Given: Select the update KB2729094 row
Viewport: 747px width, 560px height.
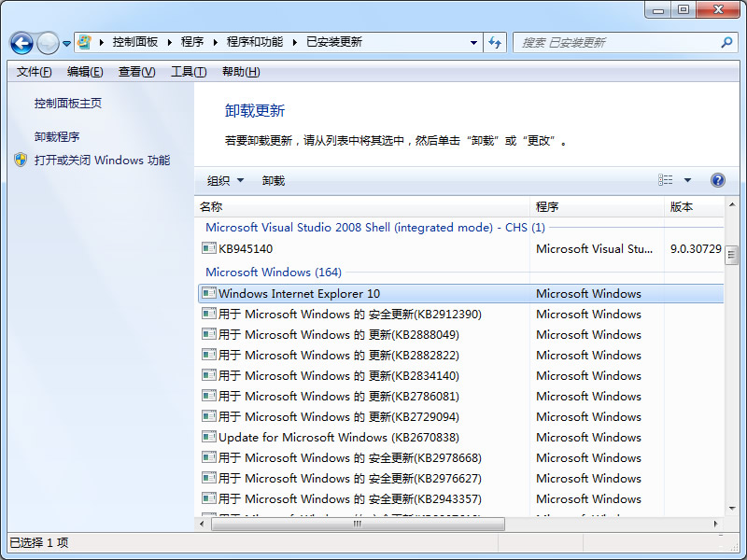Looking at the screenshot, I should 460,416.
